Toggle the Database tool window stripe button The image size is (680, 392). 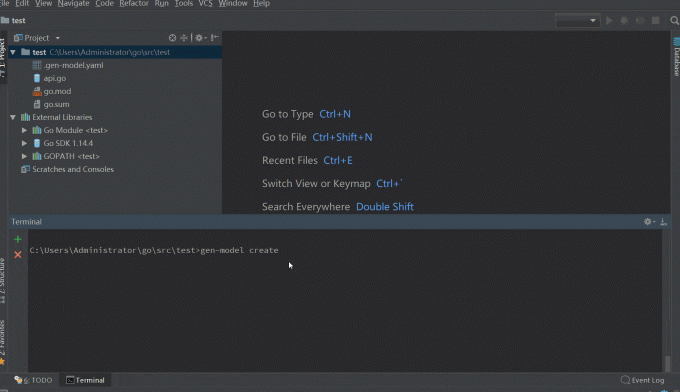(676, 57)
